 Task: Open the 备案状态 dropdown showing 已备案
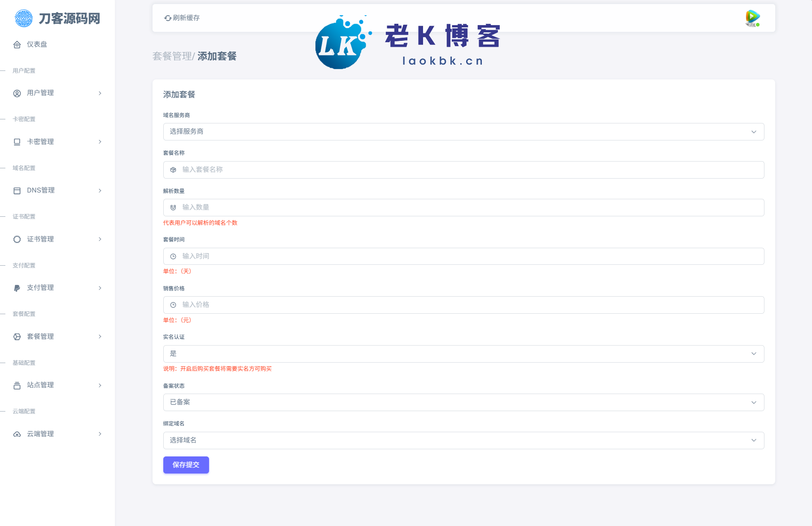[x=463, y=403]
